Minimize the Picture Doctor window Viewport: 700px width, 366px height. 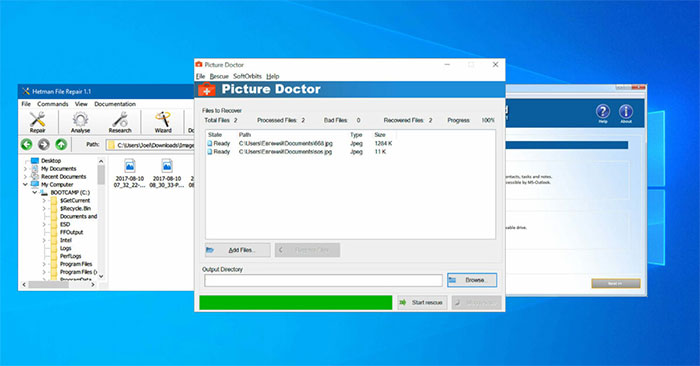coord(447,65)
